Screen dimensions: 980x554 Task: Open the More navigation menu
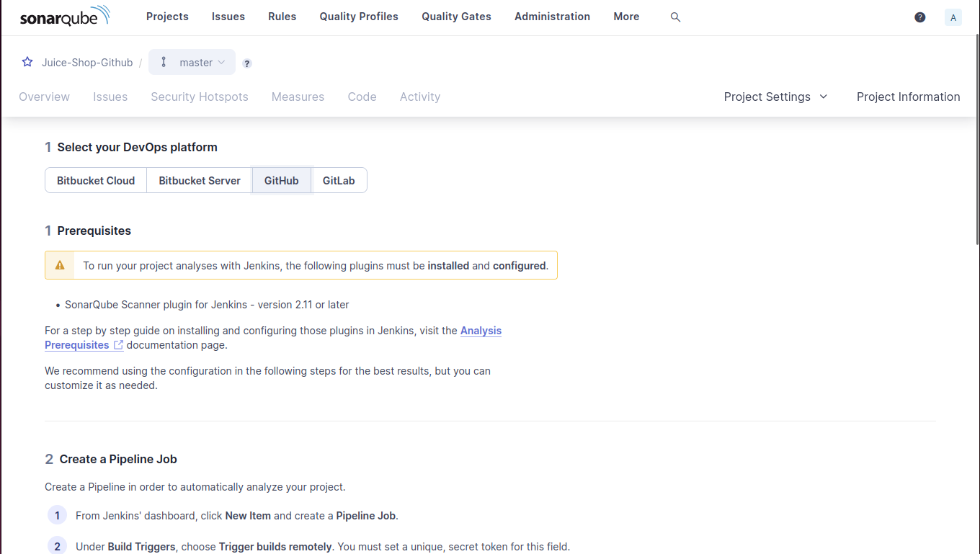coord(625,17)
